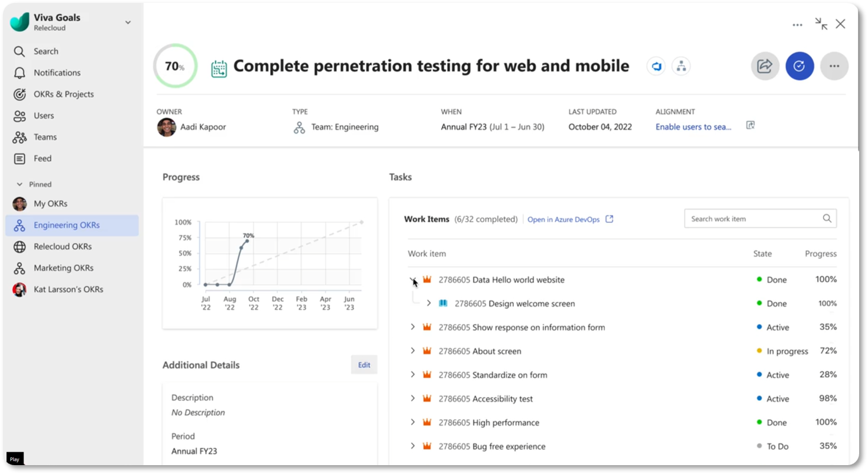Open the gray more-actions ellipsis button
Viewport: 868px width, 474px height.
834,66
